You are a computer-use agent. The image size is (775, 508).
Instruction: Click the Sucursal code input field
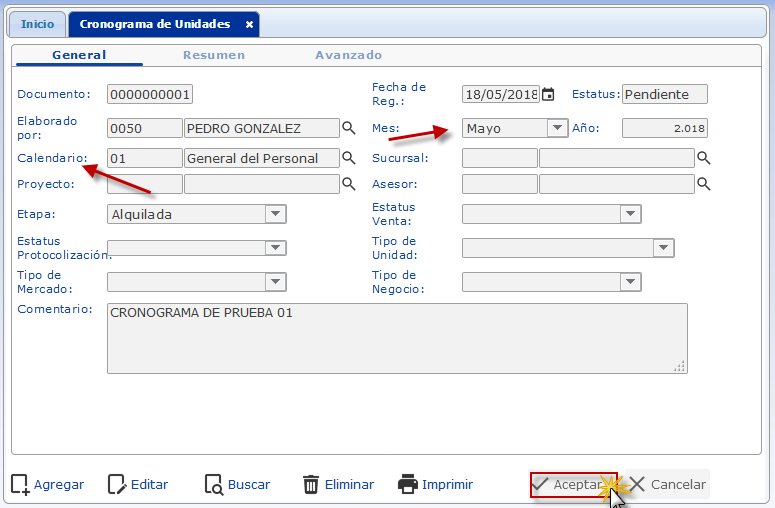coord(500,158)
